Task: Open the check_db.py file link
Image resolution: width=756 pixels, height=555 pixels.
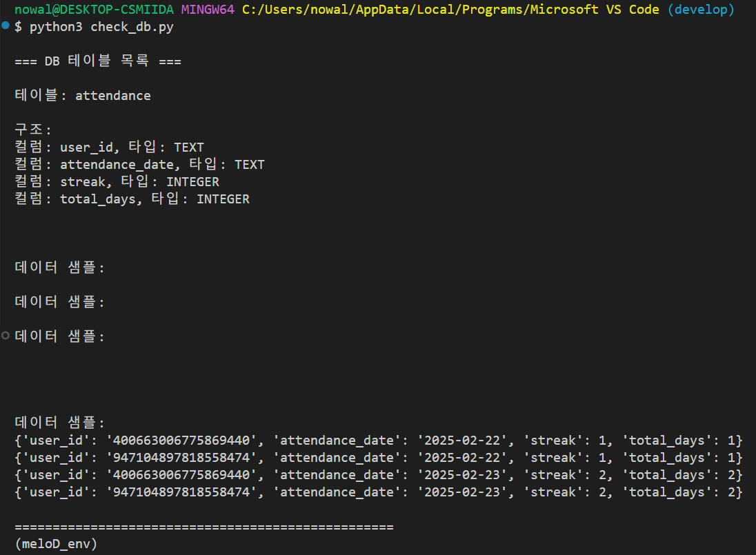Action: (x=132, y=27)
